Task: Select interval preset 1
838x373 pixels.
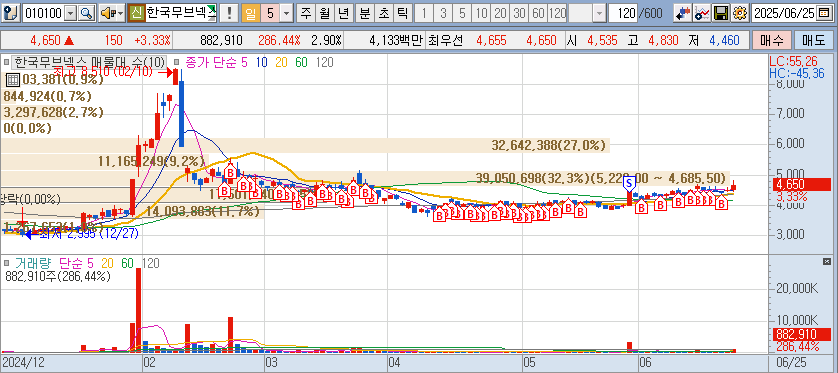Action: click(x=424, y=13)
